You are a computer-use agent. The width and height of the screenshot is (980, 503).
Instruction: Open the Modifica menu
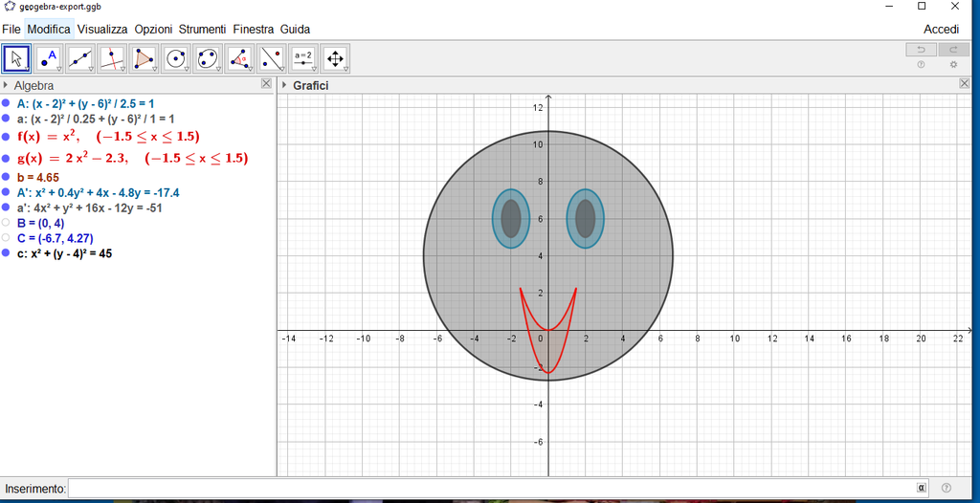[x=48, y=30]
